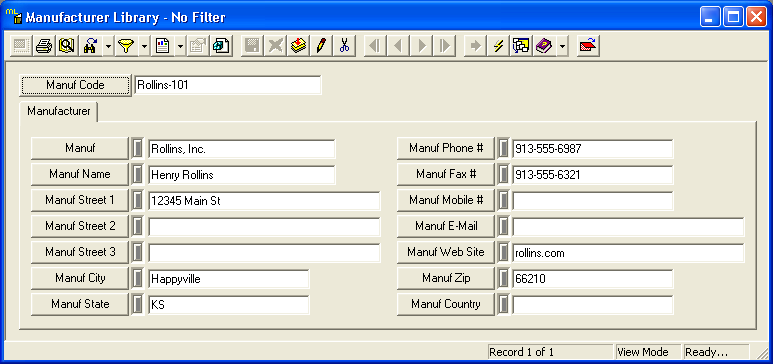773x364 pixels.
Task: Expand the dropdown arrow next to help book
Action: (x=562, y=46)
